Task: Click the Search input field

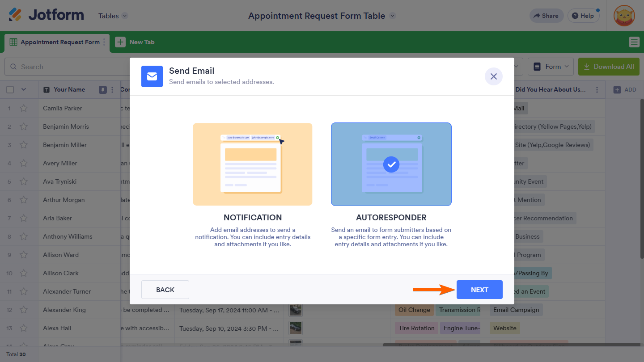Action: 67,67
